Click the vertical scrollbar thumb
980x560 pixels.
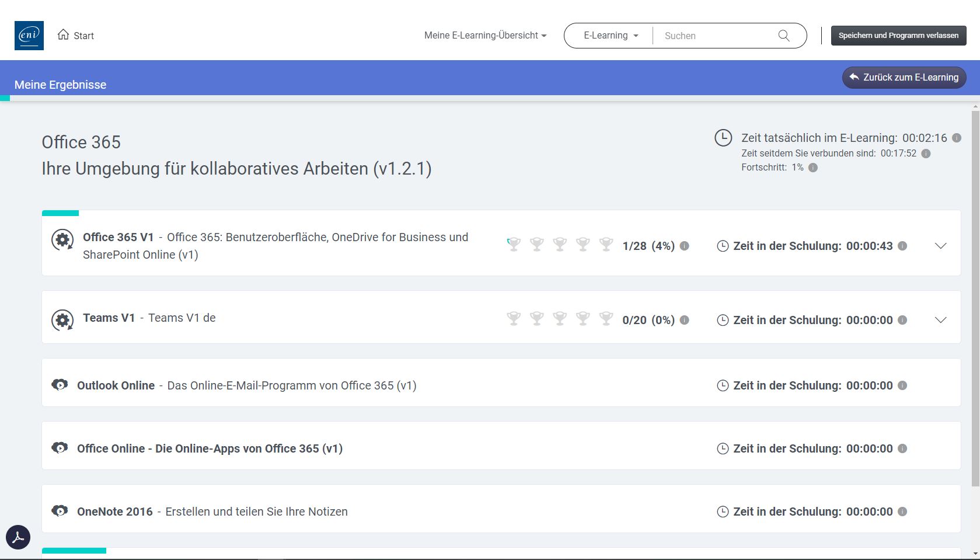975,298
